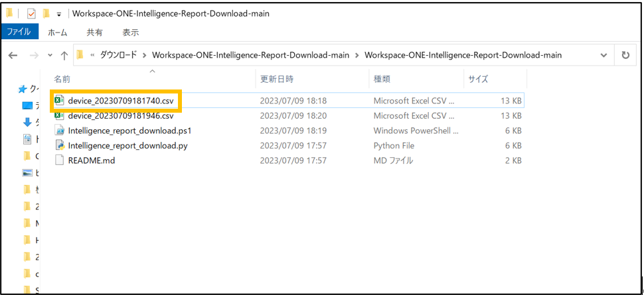Click the date 2023/07/09 18:19
The image size is (644, 295).
(293, 131)
